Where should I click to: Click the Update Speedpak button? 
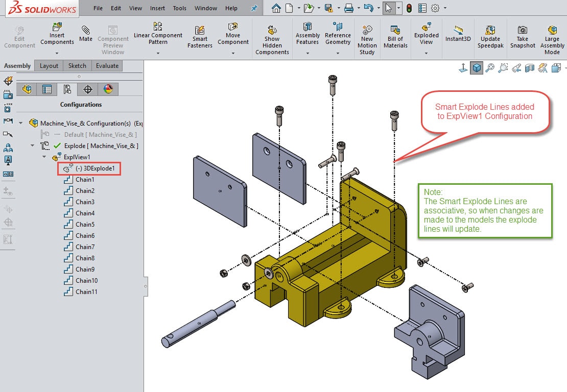pos(490,35)
